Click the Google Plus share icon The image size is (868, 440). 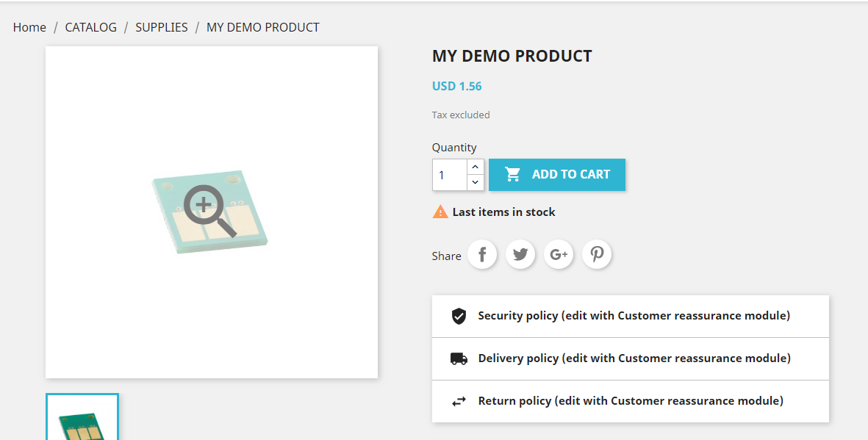click(x=559, y=255)
